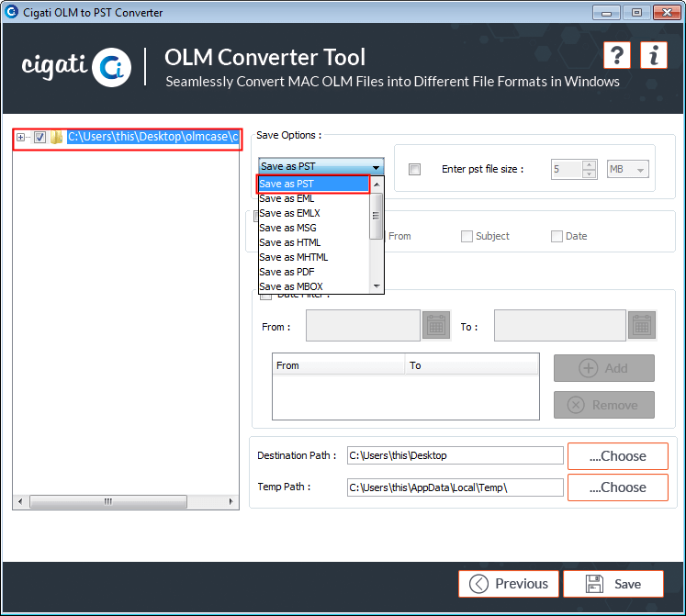Choose 'Save as MBOX' option
The height and width of the screenshot is (616, 686).
point(314,286)
